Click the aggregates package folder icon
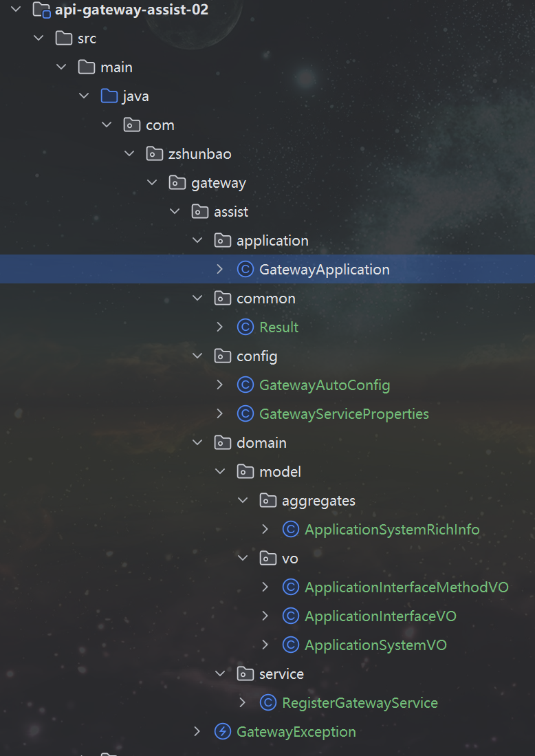 click(267, 501)
